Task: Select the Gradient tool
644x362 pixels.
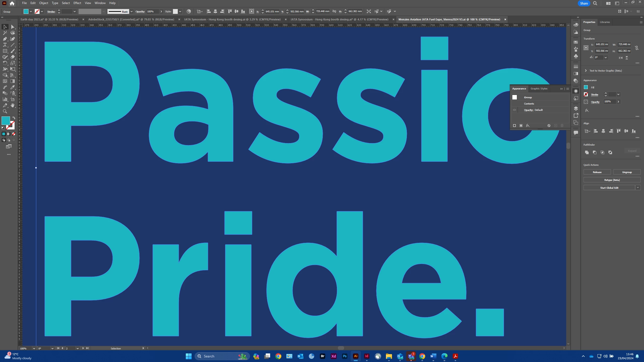Action: [x=13, y=81]
